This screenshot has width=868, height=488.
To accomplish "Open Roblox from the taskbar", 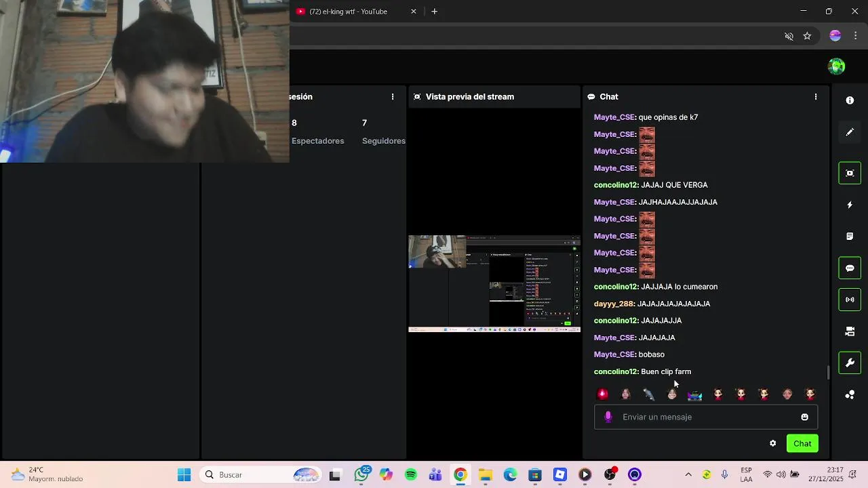I will [560, 475].
